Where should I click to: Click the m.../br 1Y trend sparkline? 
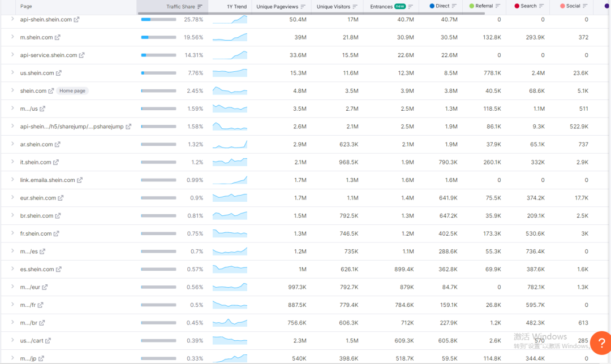[230, 322]
